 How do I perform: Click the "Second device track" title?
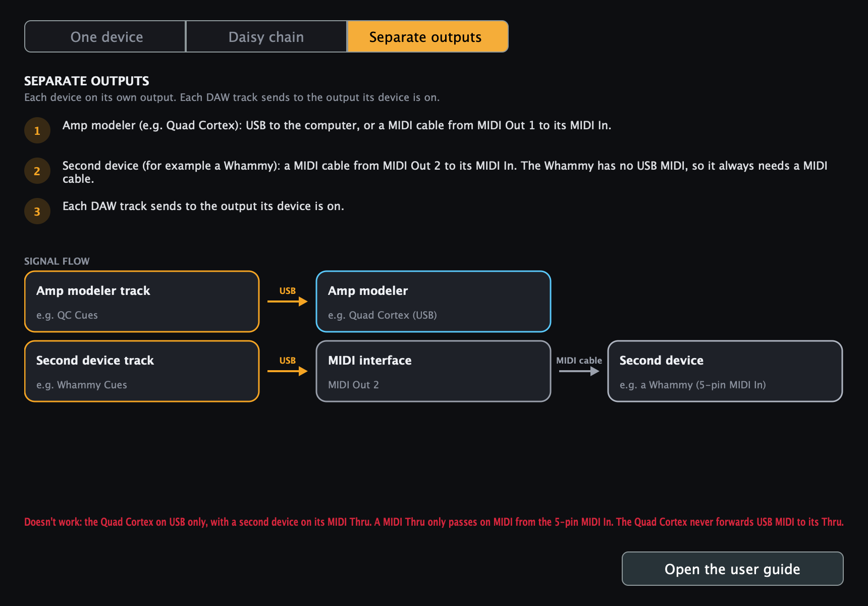pos(95,361)
